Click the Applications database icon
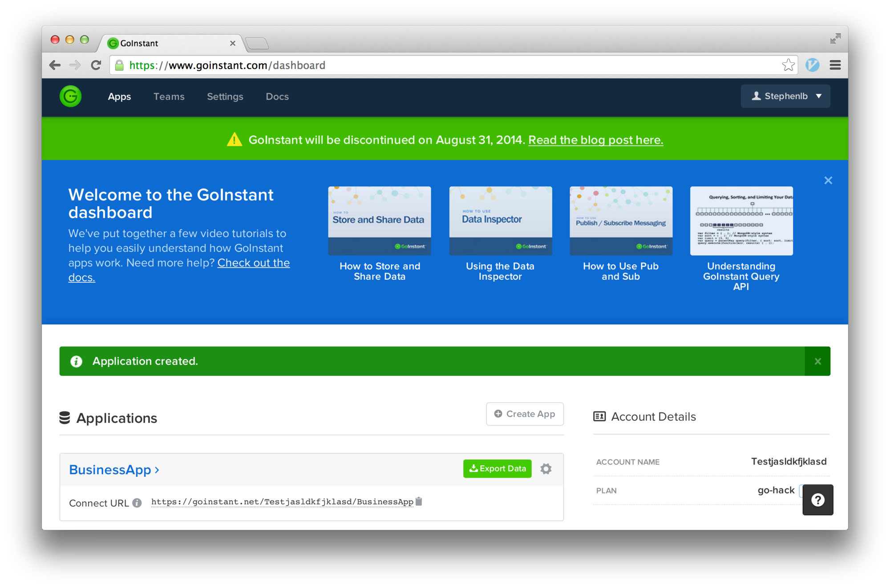The width and height of the screenshot is (890, 588). 65,418
